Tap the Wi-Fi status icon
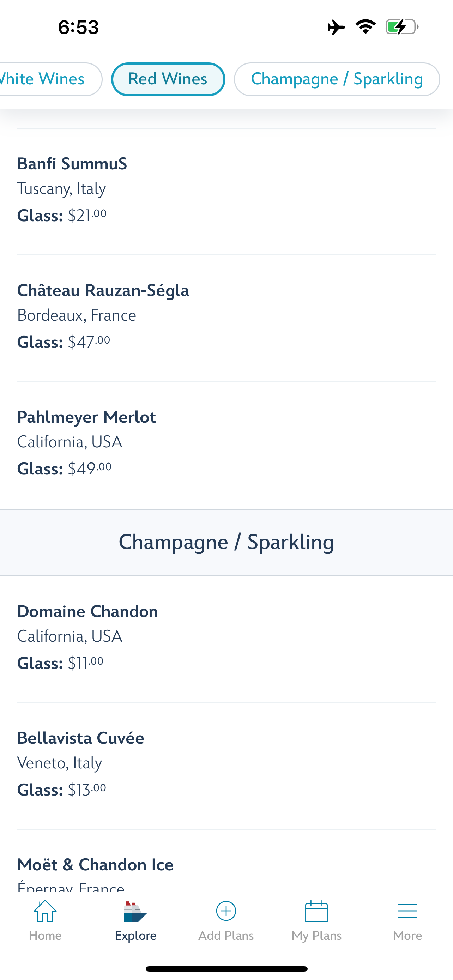Viewport: 453px width, 980px height. point(366,26)
